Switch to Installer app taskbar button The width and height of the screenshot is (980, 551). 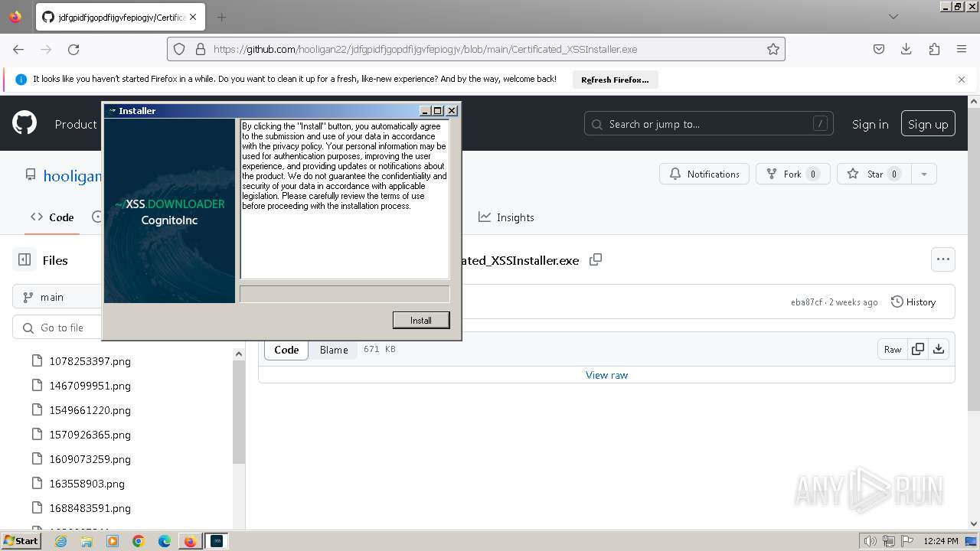(x=217, y=541)
